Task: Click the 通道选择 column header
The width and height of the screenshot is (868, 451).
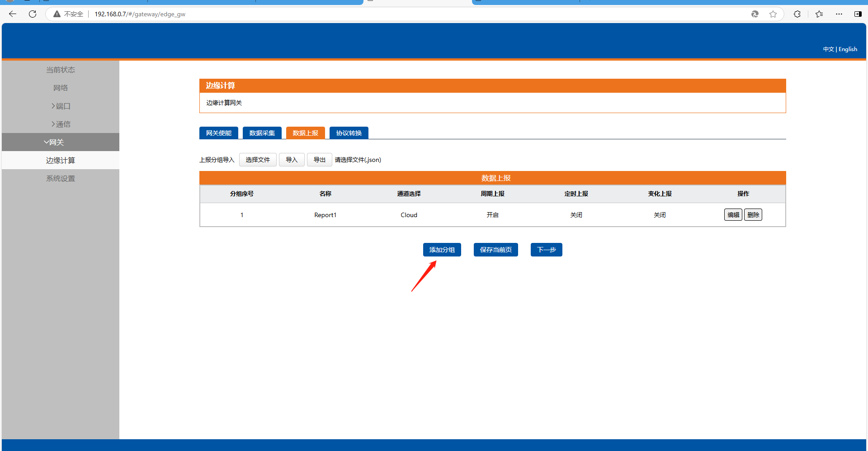Action: point(409,194)
